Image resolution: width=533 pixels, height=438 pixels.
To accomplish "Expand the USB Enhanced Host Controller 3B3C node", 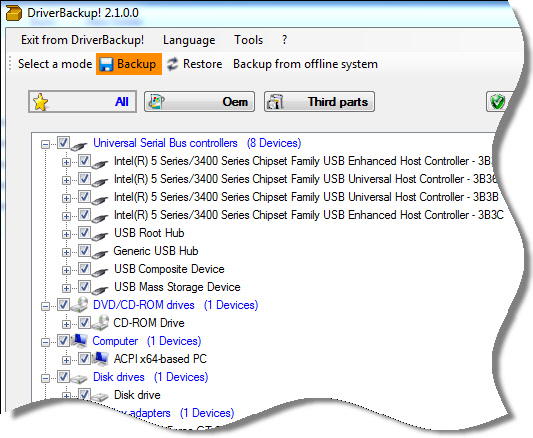I will click(66, 216).
